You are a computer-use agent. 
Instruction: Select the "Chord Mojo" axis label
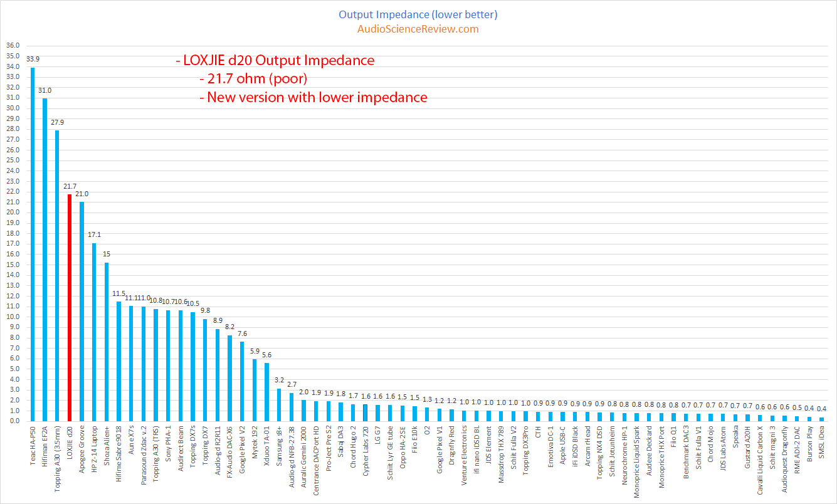[710, 444]
